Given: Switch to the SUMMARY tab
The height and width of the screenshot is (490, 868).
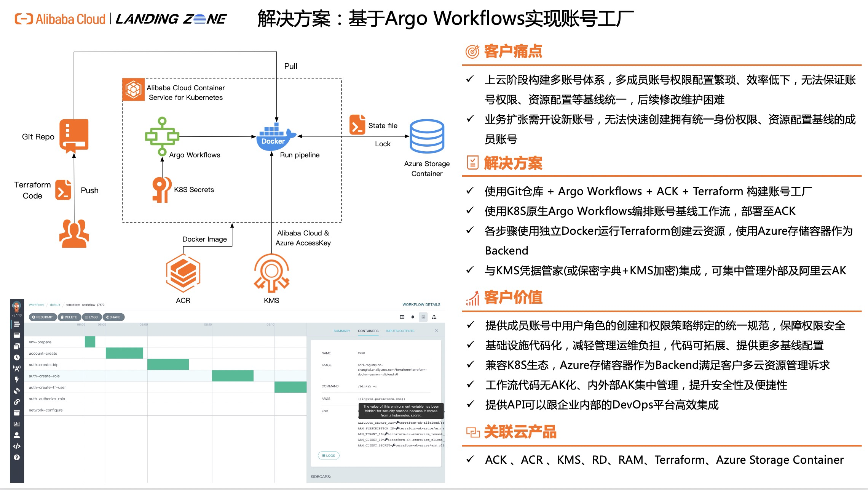Looking at the screenshot, I should 342,331.
